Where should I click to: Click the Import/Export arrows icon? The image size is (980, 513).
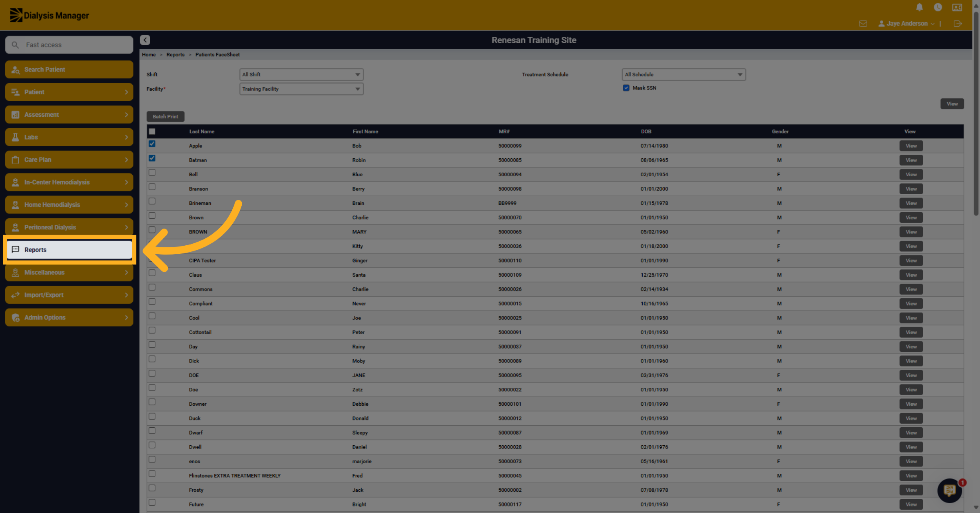[x=16, y=295]
